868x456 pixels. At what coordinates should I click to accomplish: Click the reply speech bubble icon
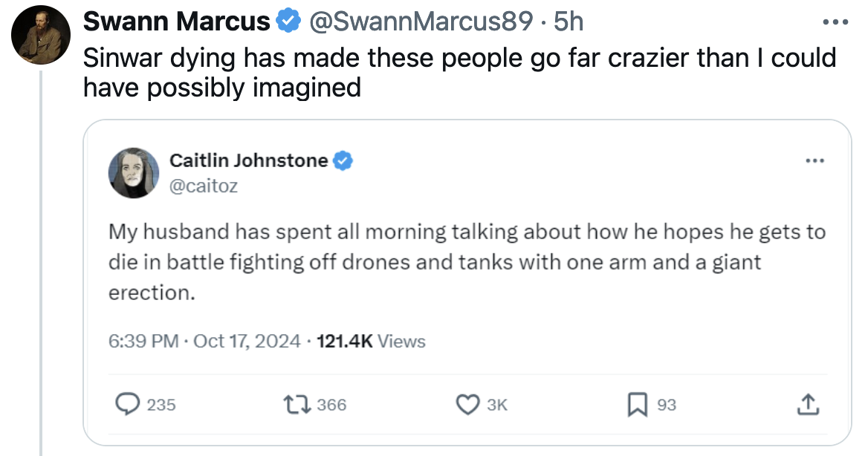tap(128, 404)
